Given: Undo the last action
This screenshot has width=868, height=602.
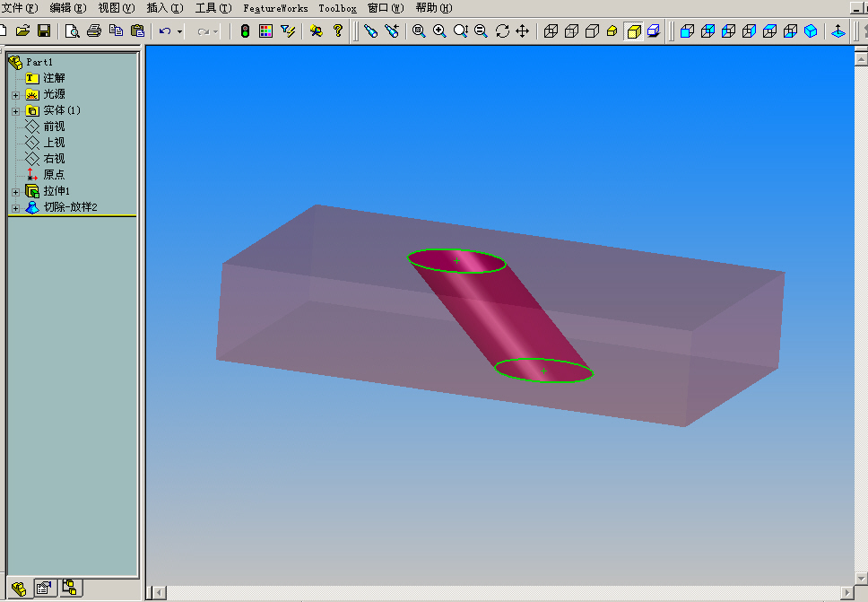Looking at the screenshot, I should coord(165,31).
